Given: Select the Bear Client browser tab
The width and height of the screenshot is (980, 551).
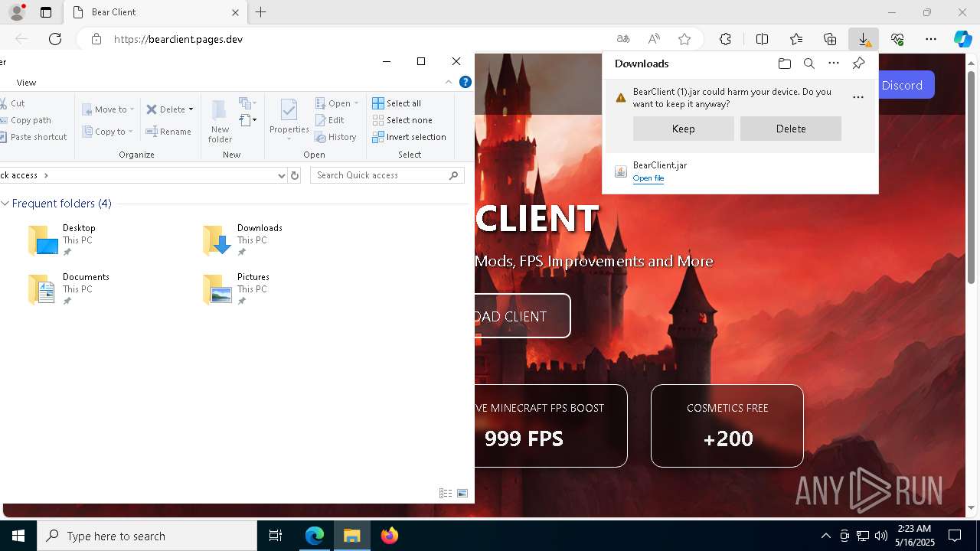Looking at the screenshot, I should [155, 12].
